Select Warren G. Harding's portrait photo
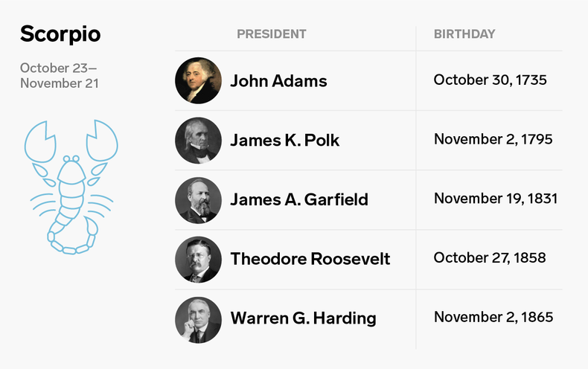The width and height of the screenshot is (588, 369). tap(199, 318)
